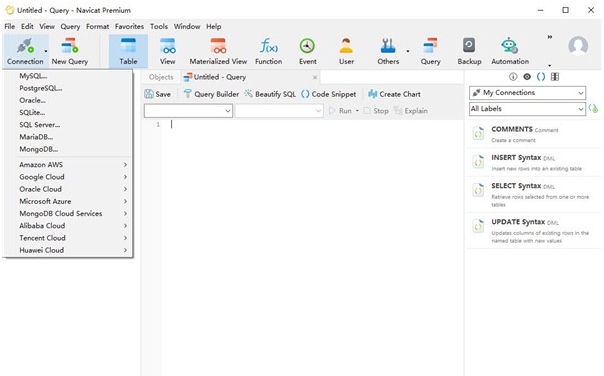This screenshot has width=604, height=376.
Task: Open the Connection dropdown arrow
Action: coord(46,51)
